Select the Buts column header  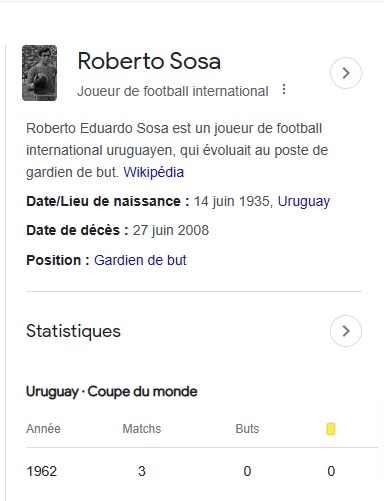point(247,429)
